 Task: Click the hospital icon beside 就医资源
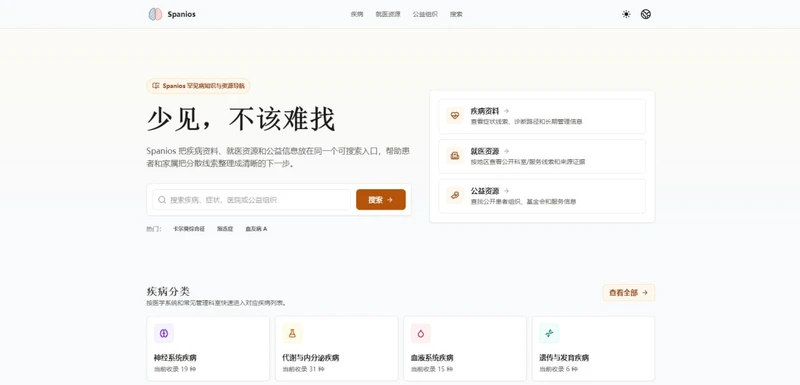tap(455, 156)
